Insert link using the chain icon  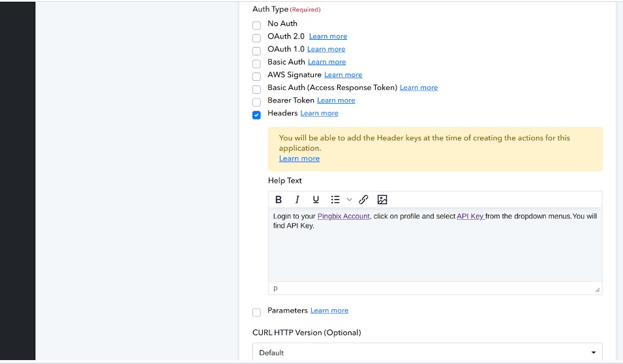363,200
